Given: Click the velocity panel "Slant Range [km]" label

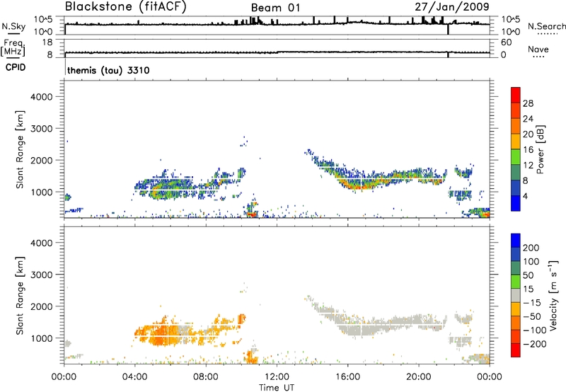Looking at the screenshot, I should 20,295.
